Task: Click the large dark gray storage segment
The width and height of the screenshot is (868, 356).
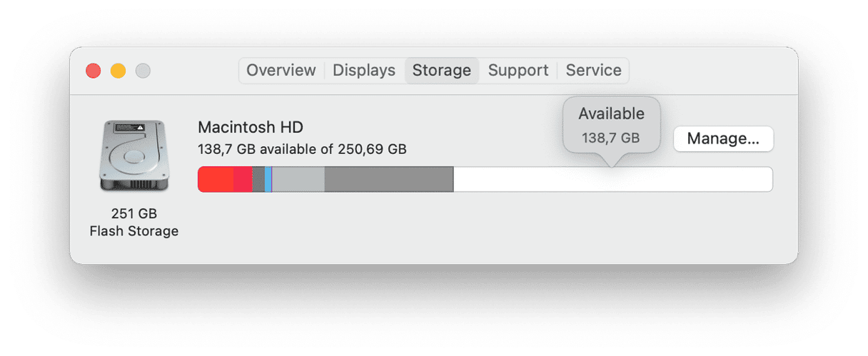Action: point(389,179)
